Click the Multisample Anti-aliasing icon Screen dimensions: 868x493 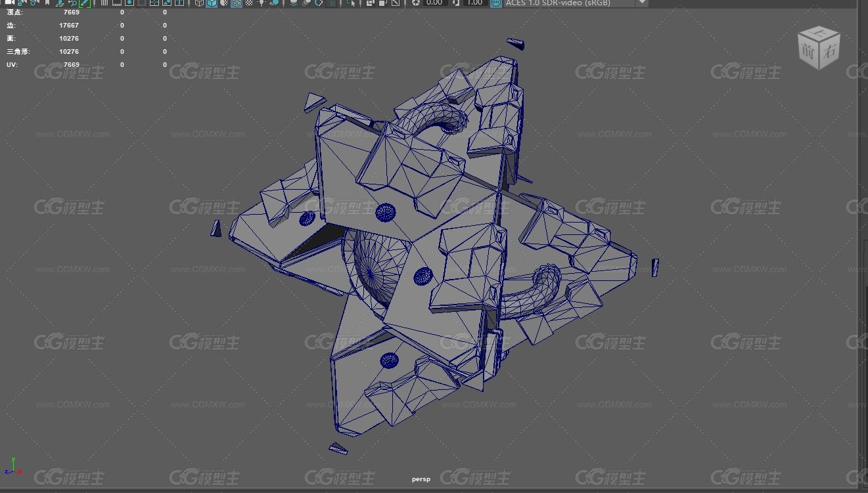click(319, 3)
